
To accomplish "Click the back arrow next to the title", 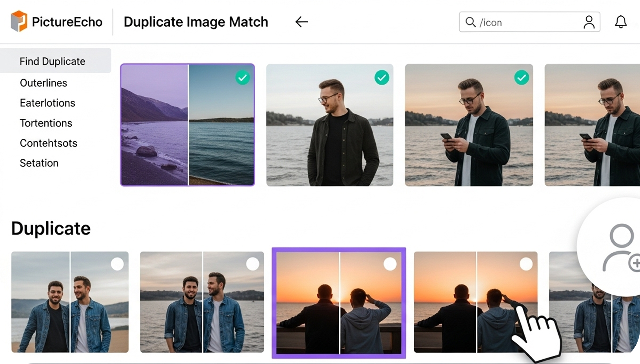I will point(302,22).
